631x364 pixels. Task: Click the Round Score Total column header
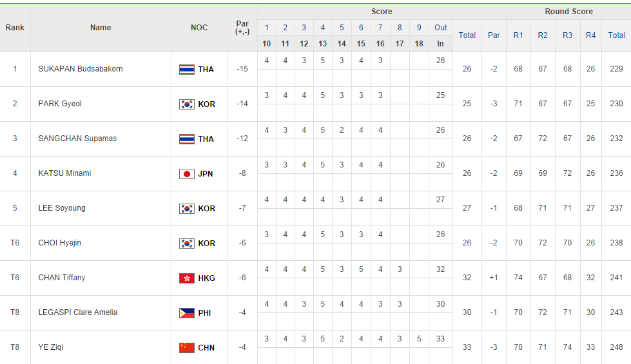click(616, 35)
